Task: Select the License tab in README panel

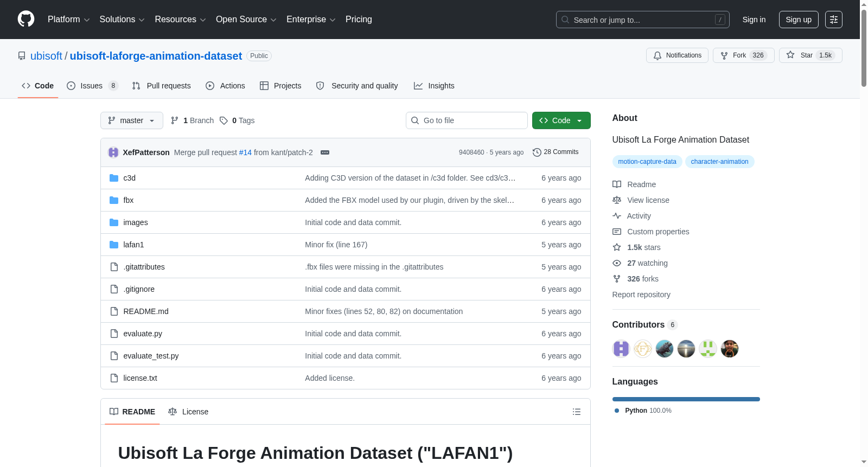Action: pyautogui.click(x=188, y=412)
